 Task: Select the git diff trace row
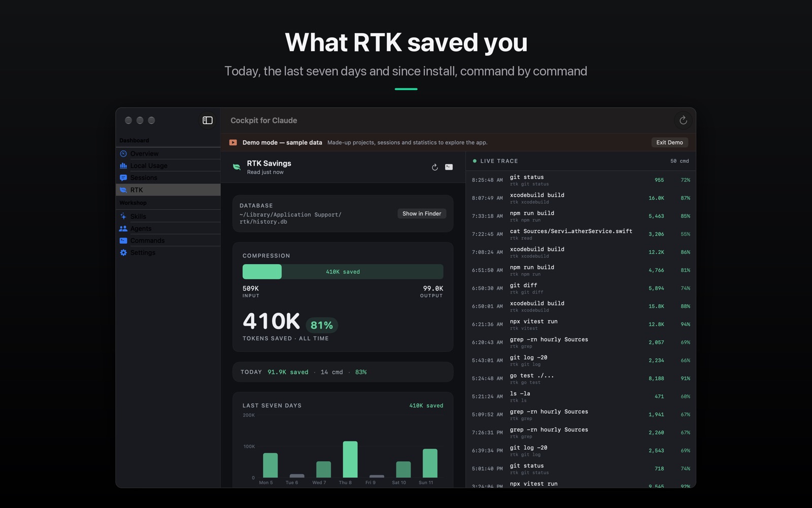581,288
